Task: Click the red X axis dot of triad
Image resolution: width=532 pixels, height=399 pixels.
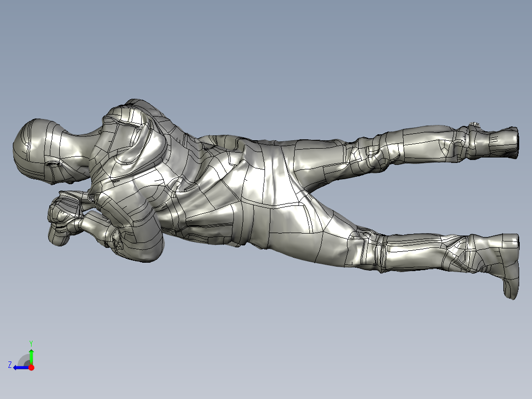Action: click(x=31, y=367)
